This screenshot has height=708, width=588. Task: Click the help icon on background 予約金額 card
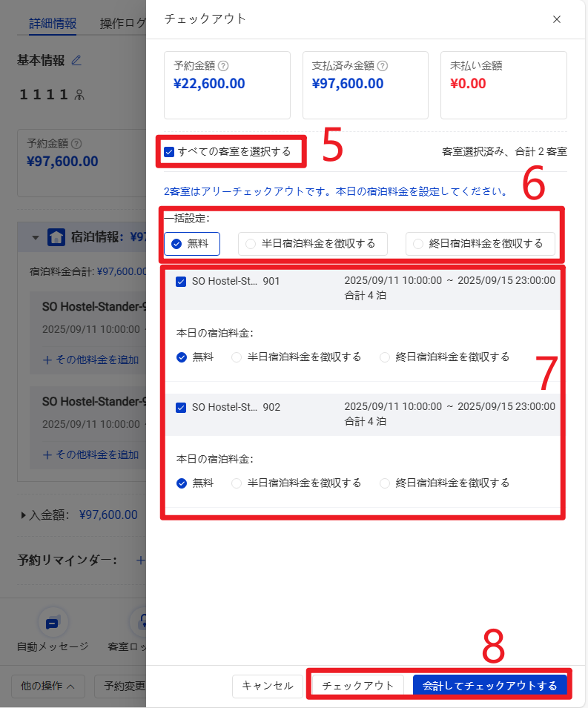[76, 144]
